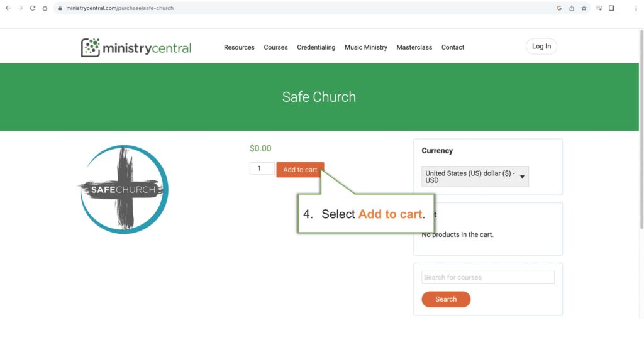Open the reading list icon
Screen dimensions: 644x362
pyautogui.click(x=599, y=8)
